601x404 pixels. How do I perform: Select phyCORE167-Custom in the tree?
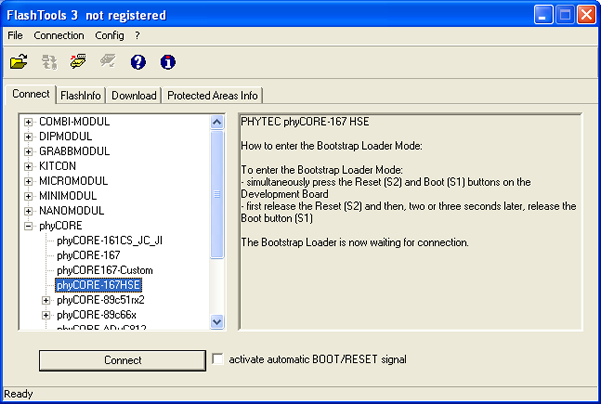click(x=105, y=270)
